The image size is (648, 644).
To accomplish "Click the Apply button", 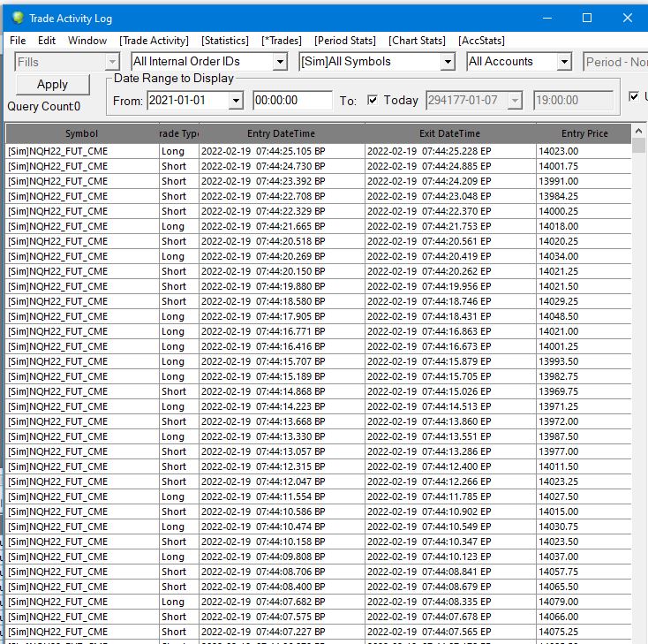I will [x=52, y=85].
